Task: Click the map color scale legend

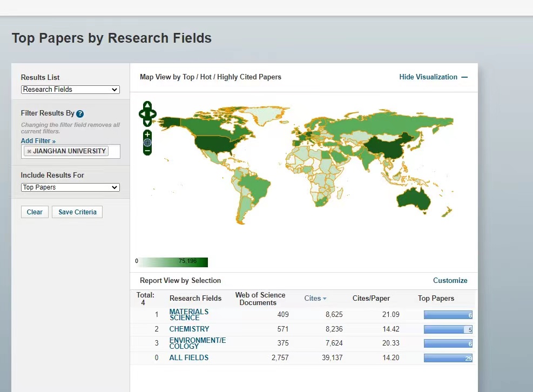Action: 172,262
